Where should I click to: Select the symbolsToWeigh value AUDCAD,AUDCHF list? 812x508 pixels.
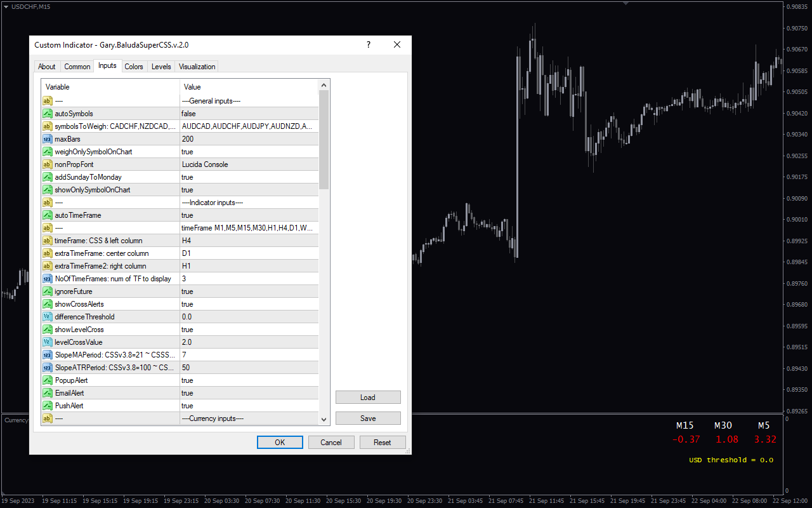click(x=249, y=126)
